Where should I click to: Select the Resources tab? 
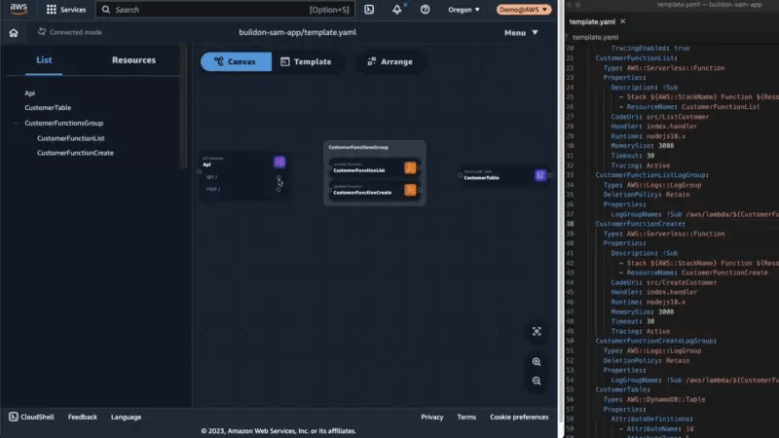pyautogui.click(x=134, y=60)
